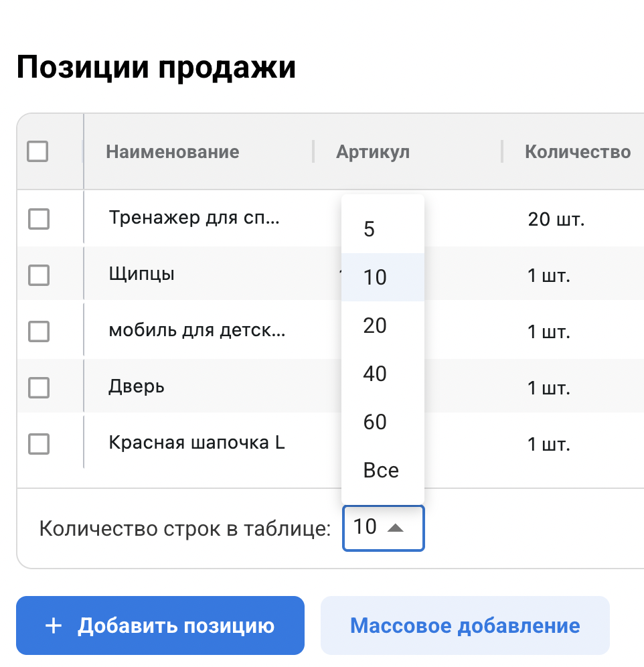Click the Артикул column header
644x667 pixels.
pos(373,151)
